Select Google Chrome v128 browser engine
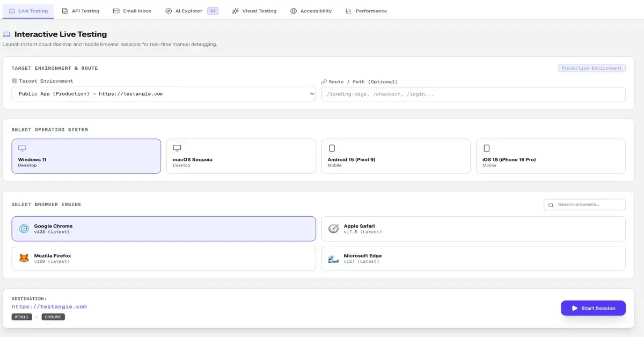This screenshot has height=337, width=644. [x=164, y=229]
